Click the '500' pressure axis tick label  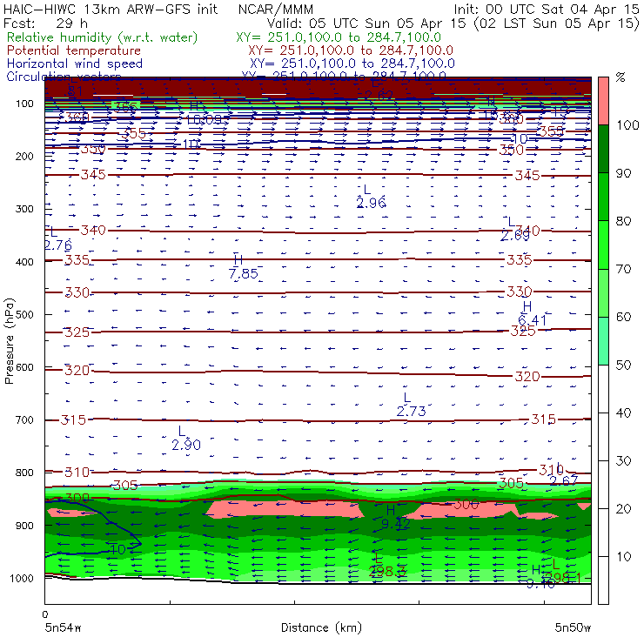point(24,314)
